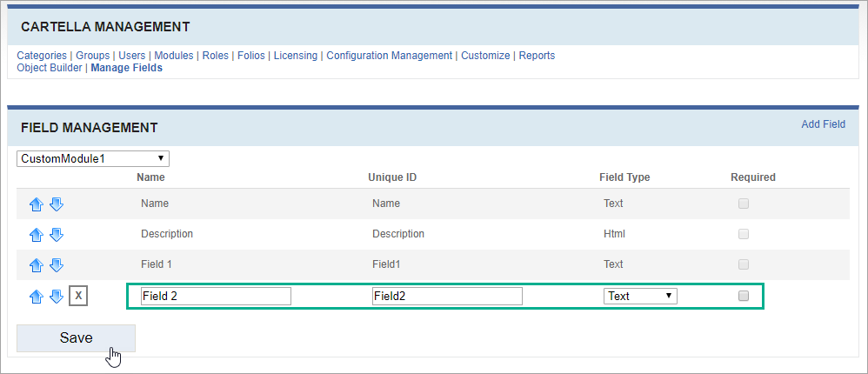The height and width of the screenshot is (374, 868).
Task: Open the Roles link
Action: tap(216, 56)
